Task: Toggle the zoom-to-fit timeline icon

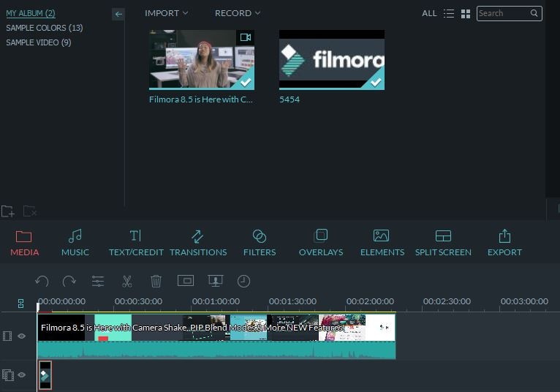Action: click(20, 304)
